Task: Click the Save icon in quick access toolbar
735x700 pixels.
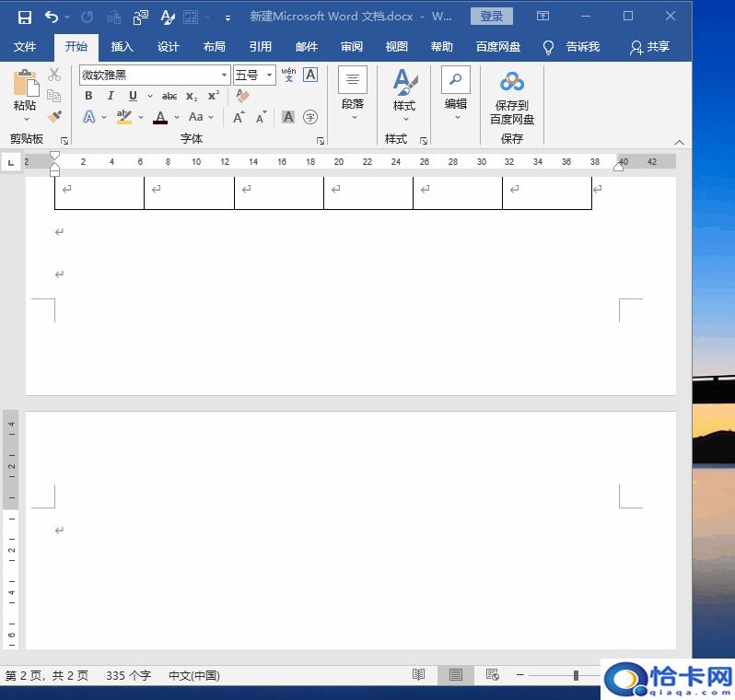Action: pyautogui.click(x=25, y=17)
